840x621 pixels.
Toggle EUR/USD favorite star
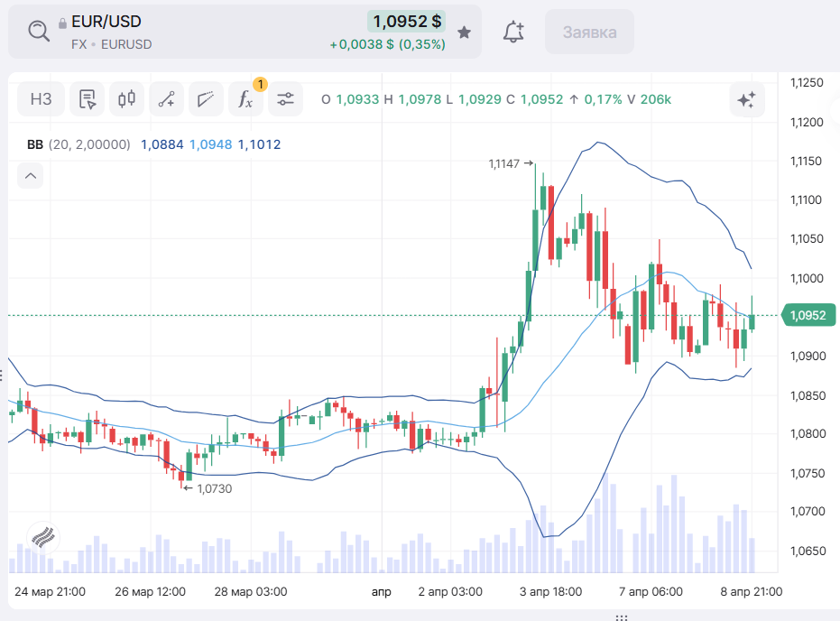point(464,32)
